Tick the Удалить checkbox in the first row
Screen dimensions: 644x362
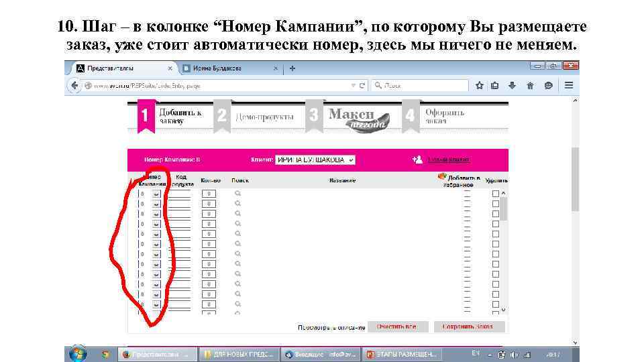(496, 194)
